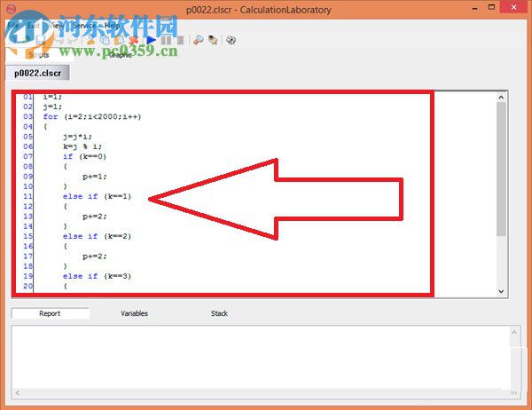Switch to the Report tab

pos(50,313)
